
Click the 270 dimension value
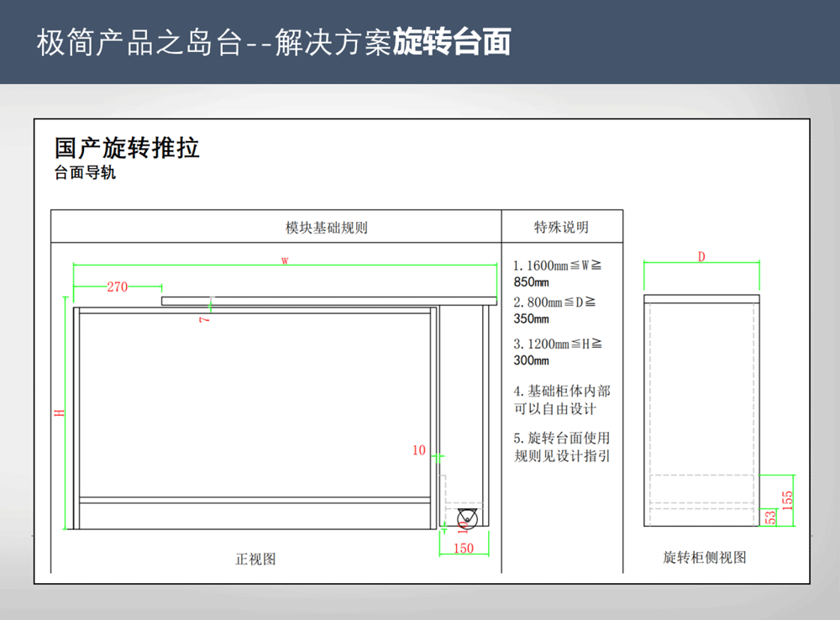pos(118,287)
